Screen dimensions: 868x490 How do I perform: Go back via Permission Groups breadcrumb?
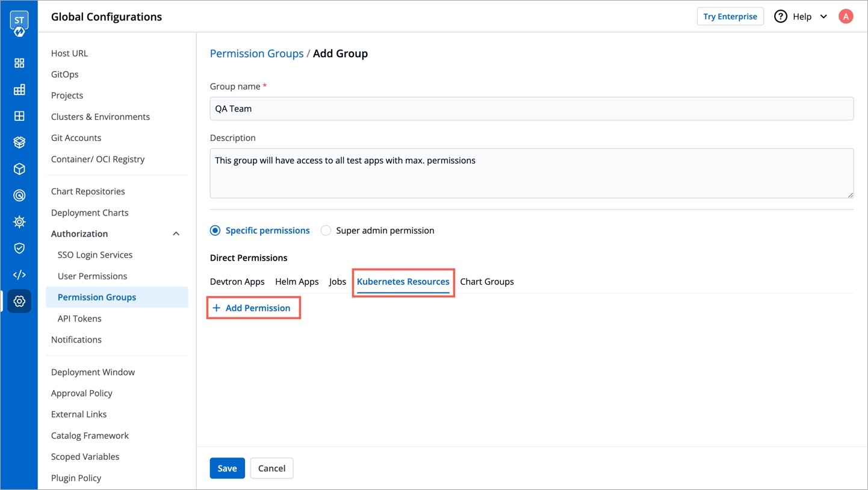256,54
